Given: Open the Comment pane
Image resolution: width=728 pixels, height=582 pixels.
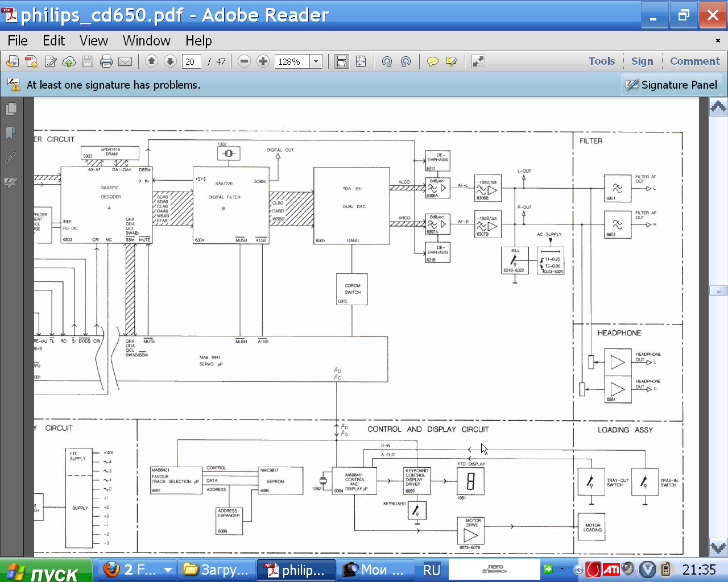Looking at the screenshot, I should (694, 61).
